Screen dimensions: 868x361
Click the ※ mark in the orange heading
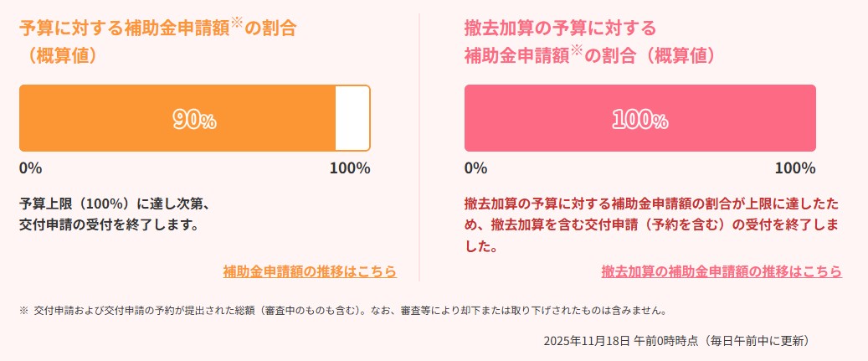pyautogui.click(x=236, y=23)
